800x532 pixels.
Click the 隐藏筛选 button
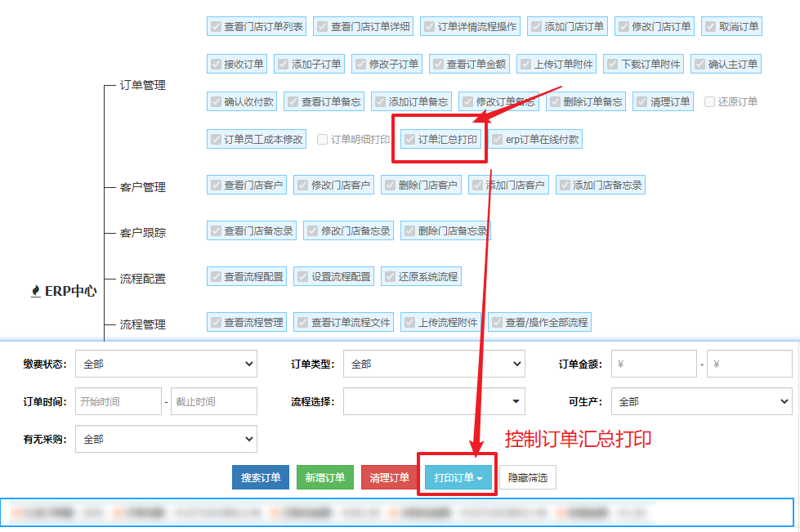528,478
